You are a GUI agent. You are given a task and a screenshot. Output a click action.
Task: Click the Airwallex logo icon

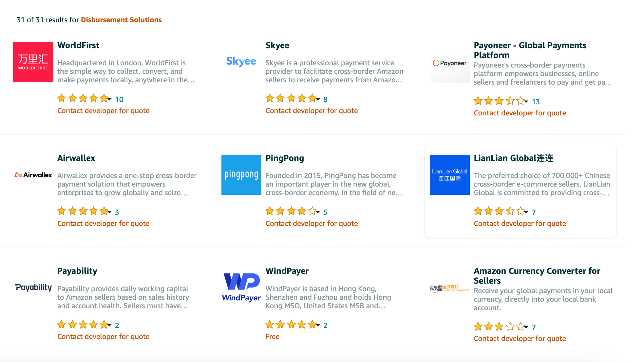(33, 175)
